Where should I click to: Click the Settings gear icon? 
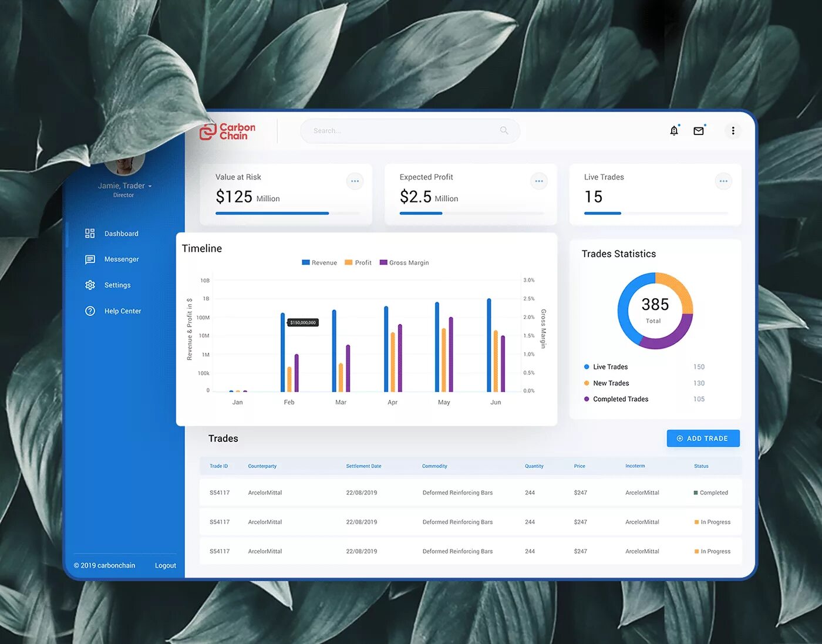point(90,285)
